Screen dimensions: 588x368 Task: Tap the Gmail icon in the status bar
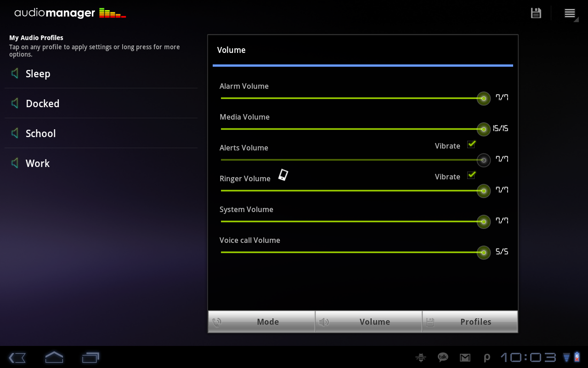click(x=465, y=357)
